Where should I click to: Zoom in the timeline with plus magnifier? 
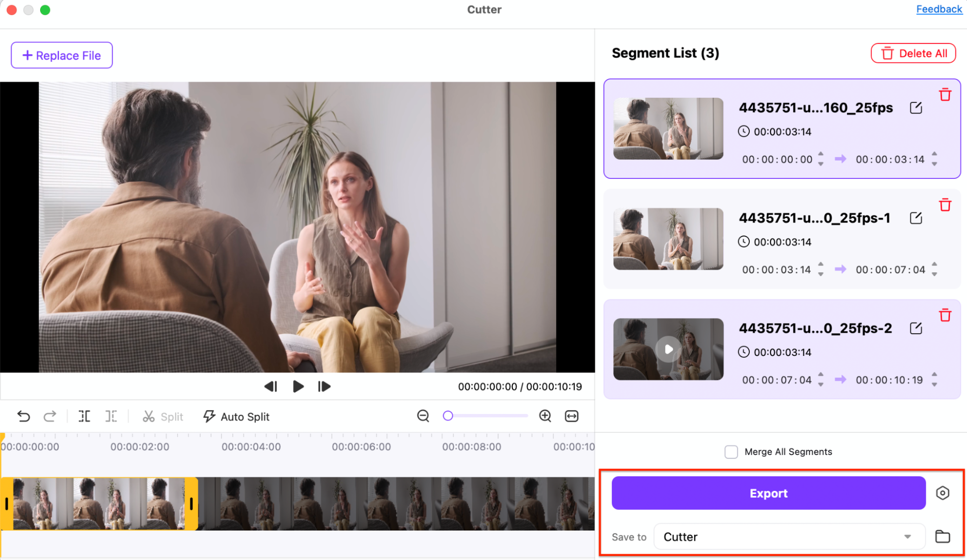(545, 416)
